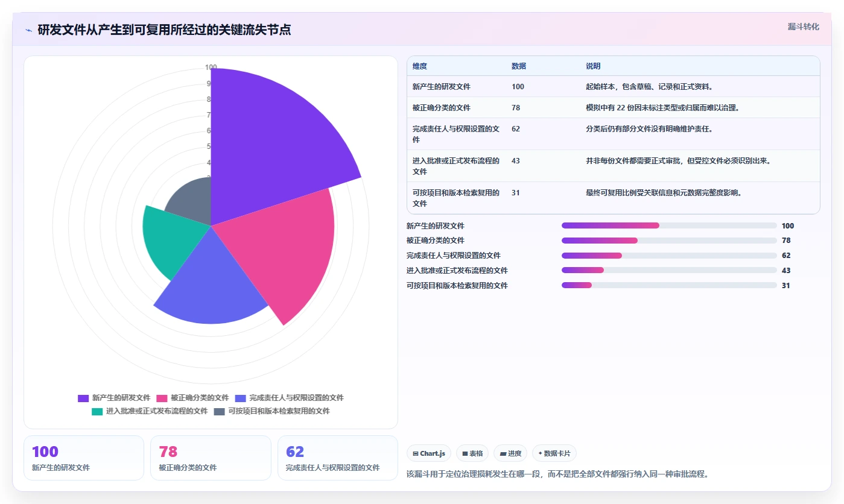
Task: Click table row name 被正确分类的文件
Action: (x=442, y=108)
